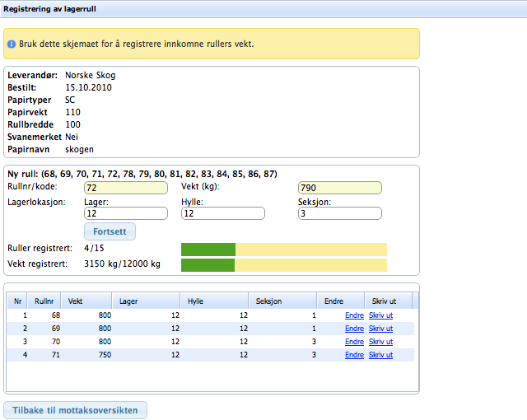Click the Ruller registrert progress bar
This screenshot has width=527, height=420.
pos(283,249)
